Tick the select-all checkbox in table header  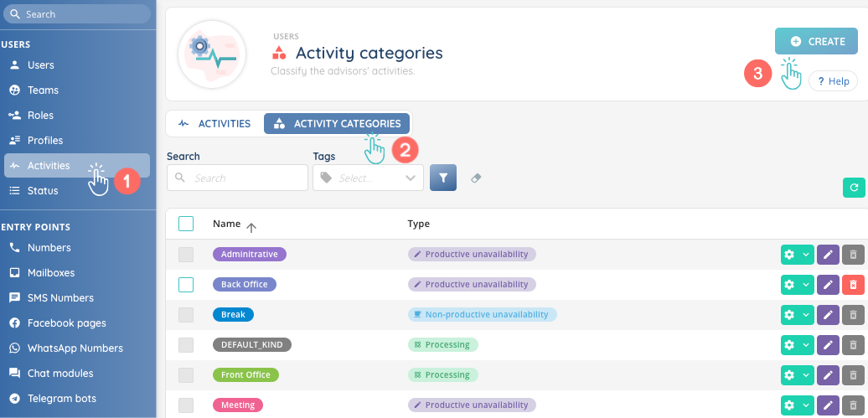point(186,224)
